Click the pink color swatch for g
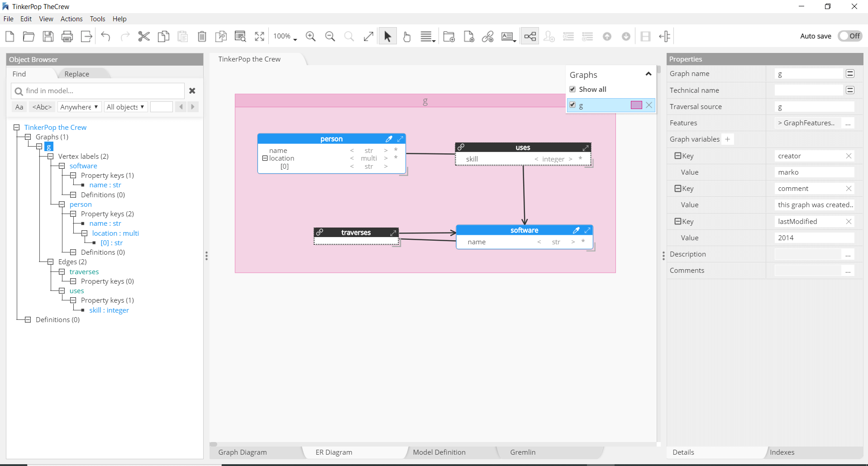This screenshot has width=868, height=466. (636, 105)
